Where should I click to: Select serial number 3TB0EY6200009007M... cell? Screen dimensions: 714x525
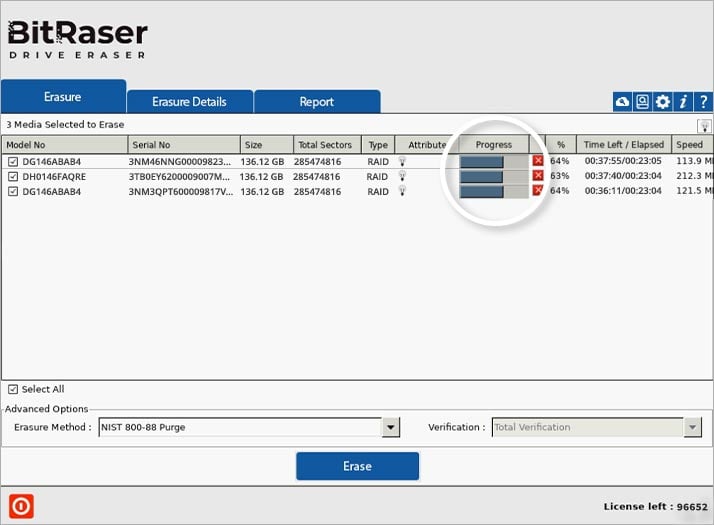click(179, 177)
